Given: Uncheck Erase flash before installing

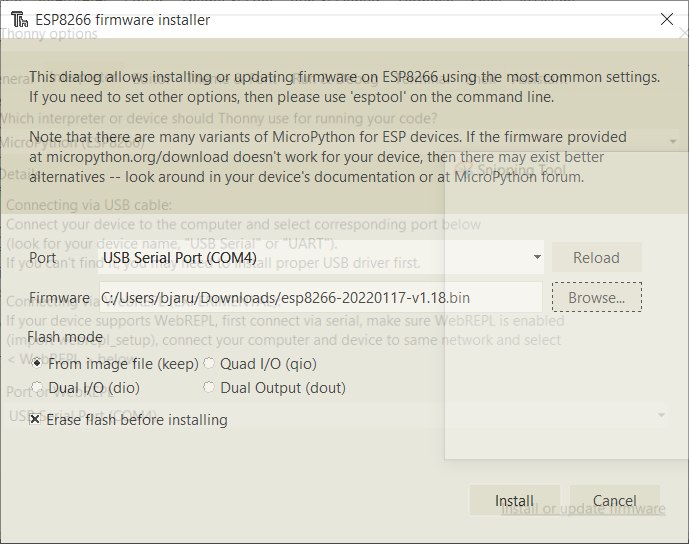Looking at the screenshot, I should (35, 420).
